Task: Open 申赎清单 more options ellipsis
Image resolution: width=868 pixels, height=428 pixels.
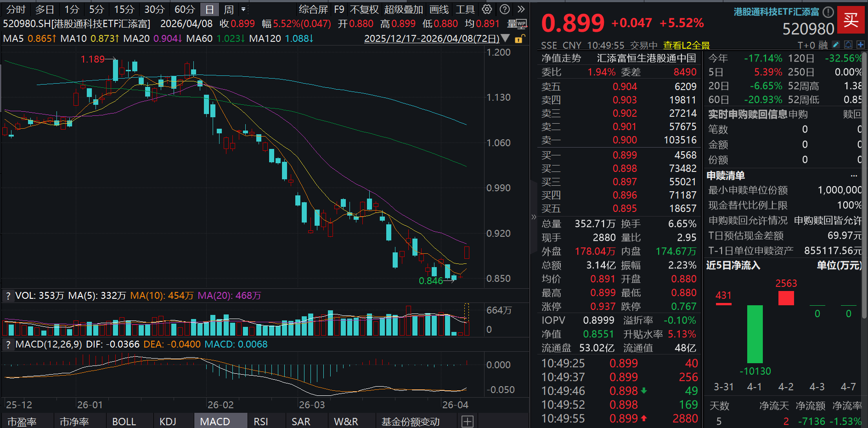Action: (x=854, y=176)
